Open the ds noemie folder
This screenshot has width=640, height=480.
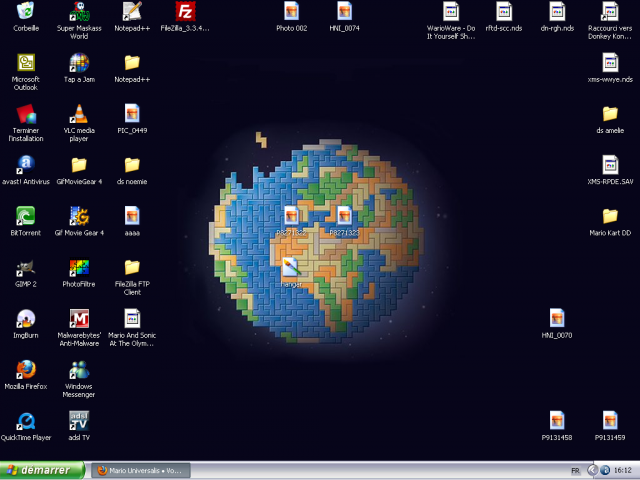tap(132, 165)
